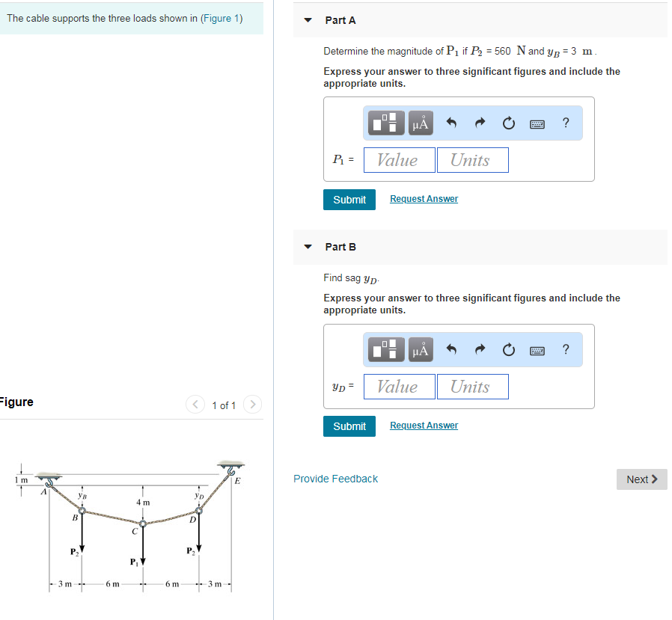Screen dimensions: 672x620
Task: Select the μÅ units icon in Part B
Action: click(x=420, y=349)
